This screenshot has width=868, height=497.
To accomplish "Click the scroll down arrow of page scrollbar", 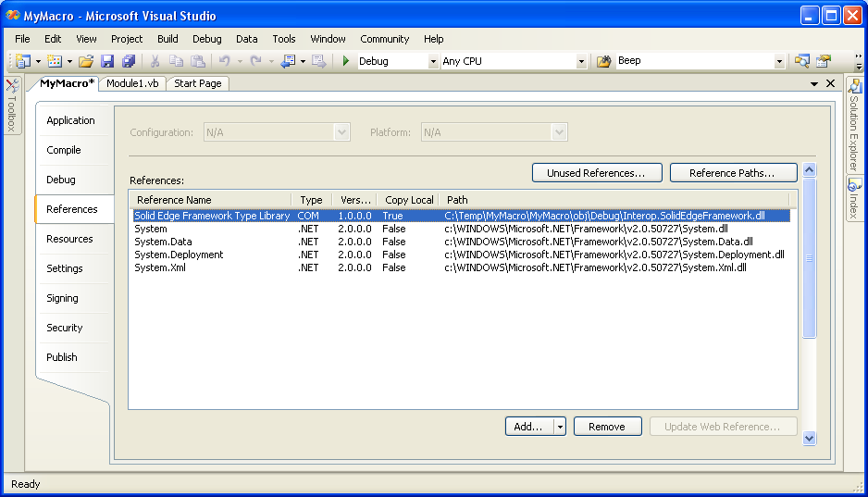I will point(810,438).
